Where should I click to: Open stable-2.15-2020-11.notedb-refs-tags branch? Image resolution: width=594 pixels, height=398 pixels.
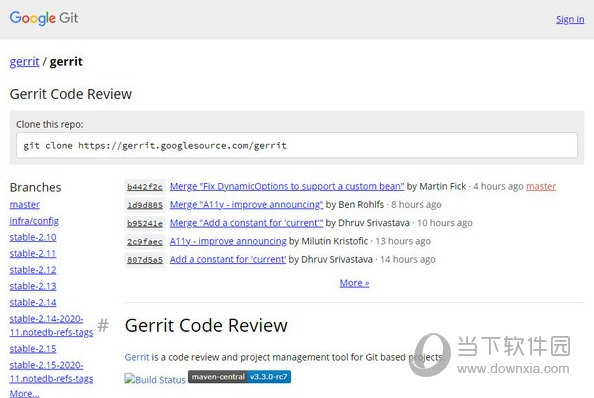tap(51, 372)
